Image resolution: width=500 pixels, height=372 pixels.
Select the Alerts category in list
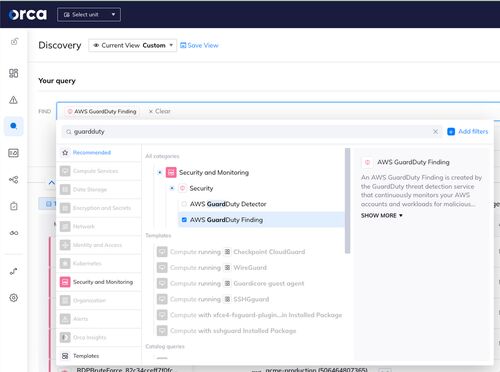pos(99,319)
